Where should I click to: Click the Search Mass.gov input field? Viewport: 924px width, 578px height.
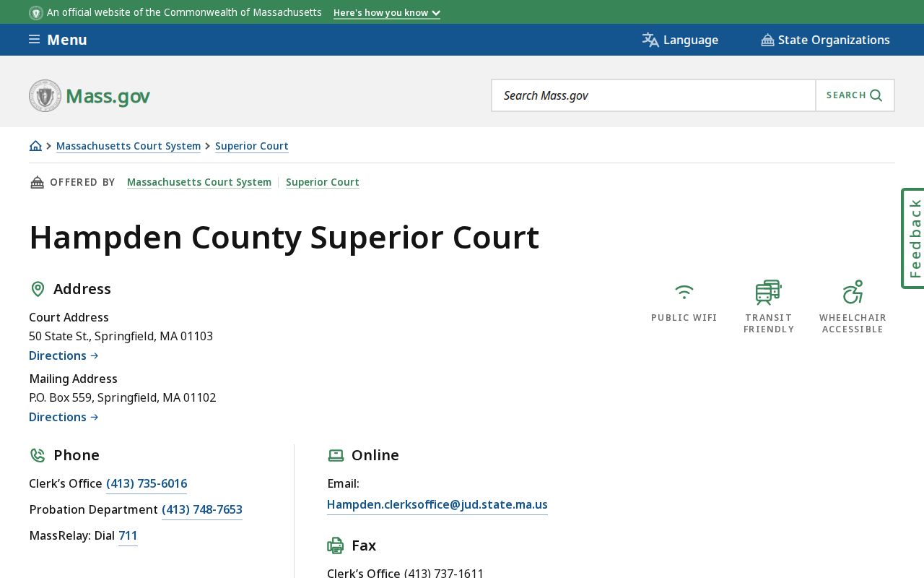pyautogui.click(x=653, y=95)
